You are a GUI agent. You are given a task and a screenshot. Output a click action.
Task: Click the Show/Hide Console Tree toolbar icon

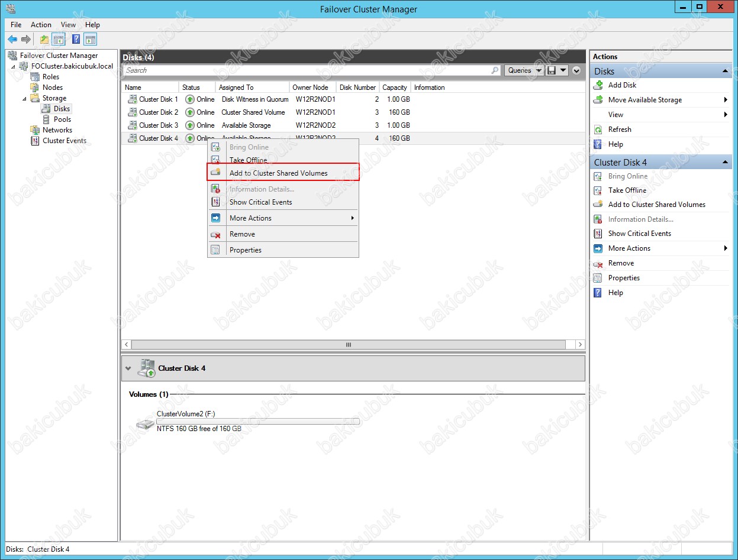click(x=59, y=40)
